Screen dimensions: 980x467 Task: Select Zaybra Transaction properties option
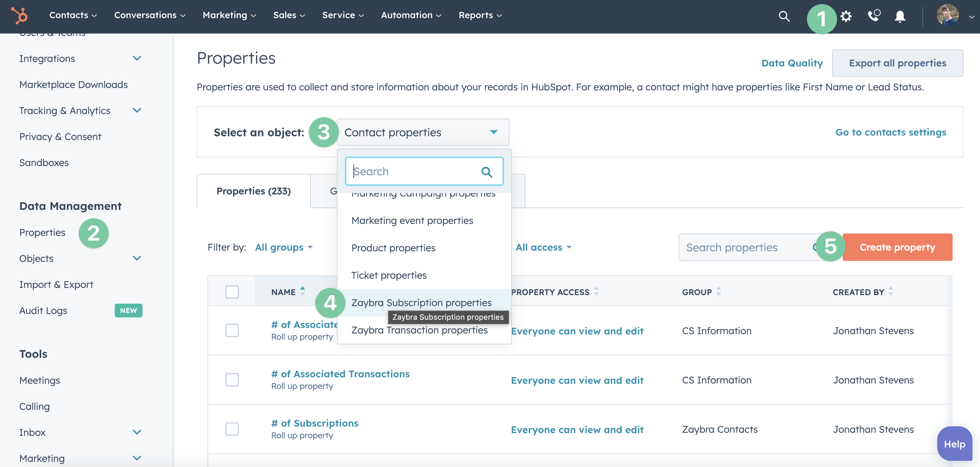click(x=424, y=330)
